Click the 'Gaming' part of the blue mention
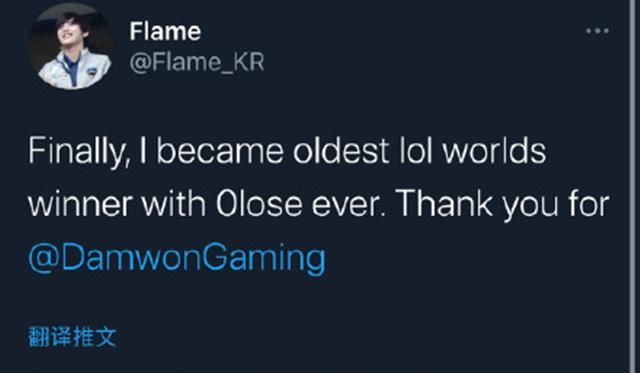Screen dimensions: 640x373 pyautogui.click(x=264, y=259)
